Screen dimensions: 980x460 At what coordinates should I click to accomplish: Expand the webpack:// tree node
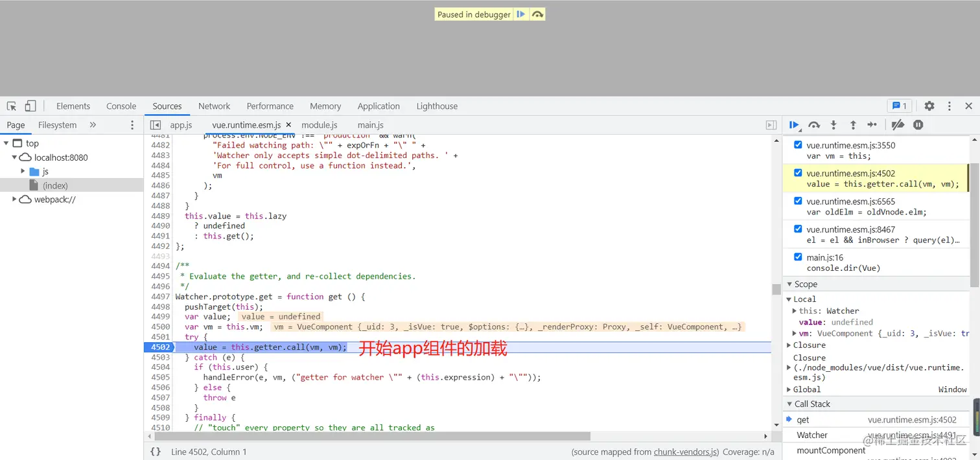pos(14,200)
